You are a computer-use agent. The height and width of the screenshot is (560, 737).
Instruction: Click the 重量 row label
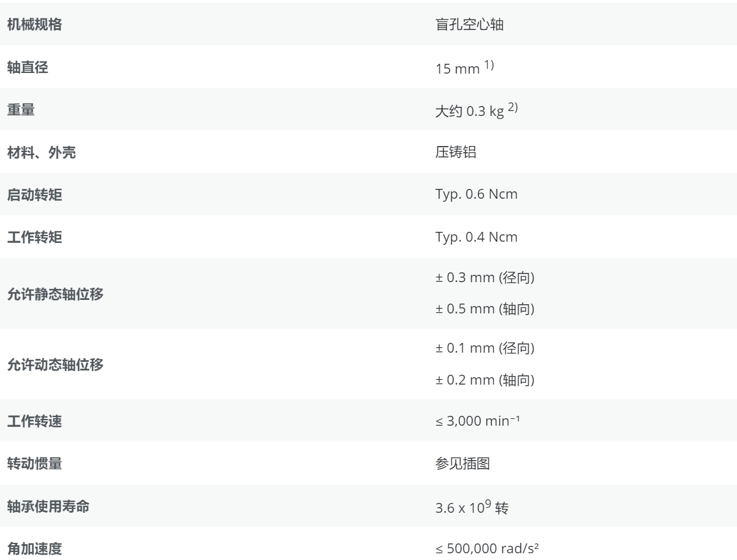coord(20,111)
